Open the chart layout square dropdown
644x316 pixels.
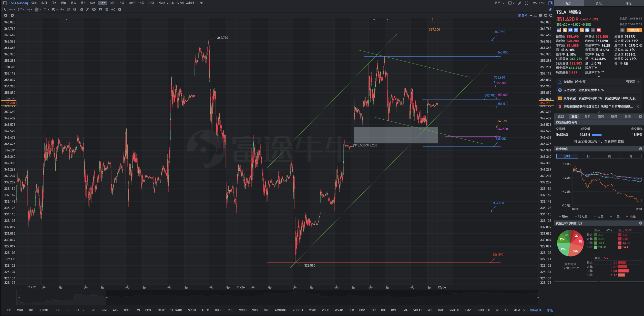(512, 3)
